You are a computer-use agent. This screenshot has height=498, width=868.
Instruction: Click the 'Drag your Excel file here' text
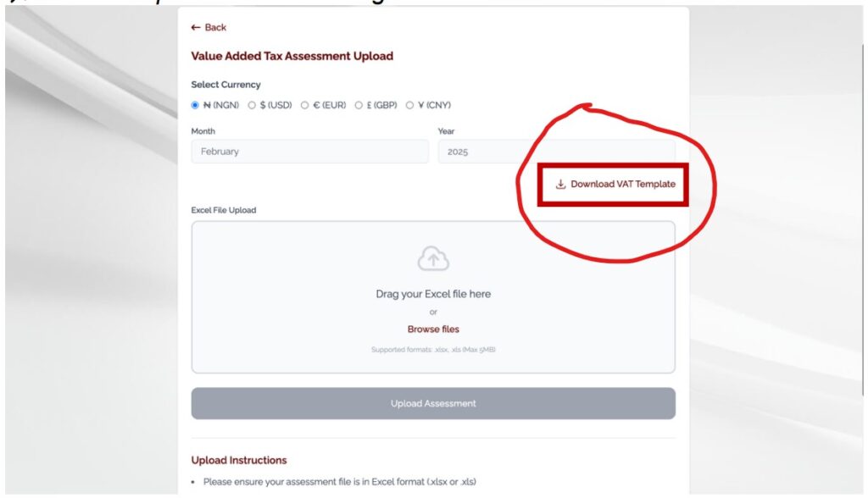point(433,295)
